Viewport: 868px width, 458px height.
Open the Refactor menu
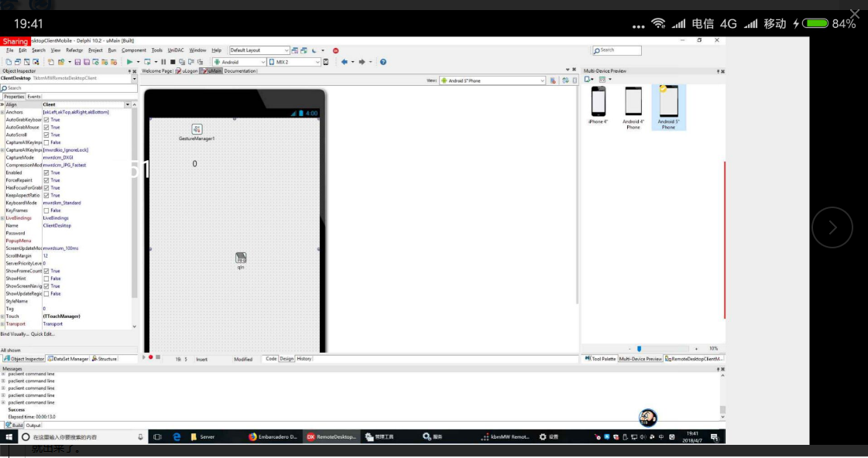coord(74,50)
